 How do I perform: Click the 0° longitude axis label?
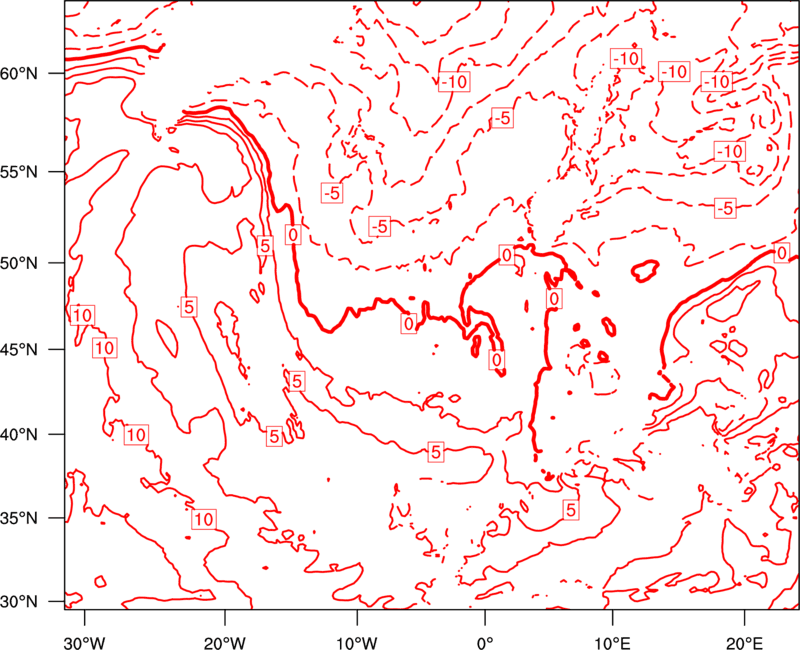pyautogui.click(x=485, y=643)
